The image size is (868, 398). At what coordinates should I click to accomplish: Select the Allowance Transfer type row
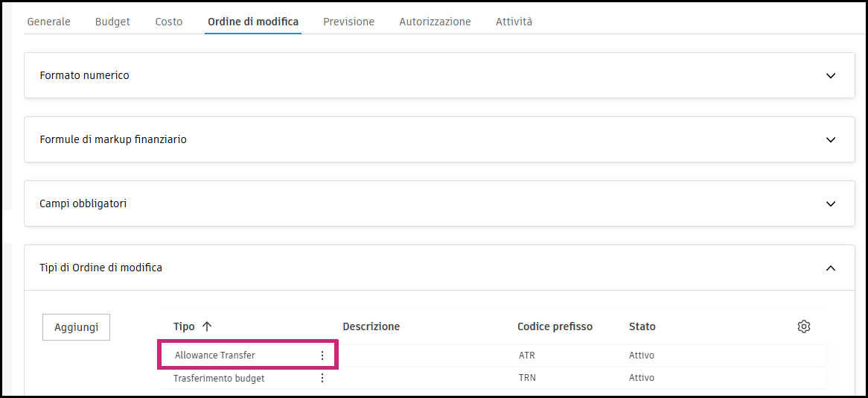[215, 356]
